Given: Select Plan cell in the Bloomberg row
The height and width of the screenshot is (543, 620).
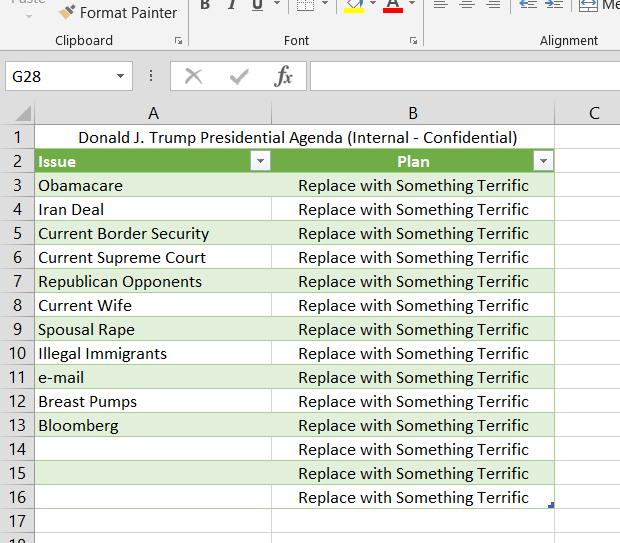Looking at the screenshot, I should coord(413,426).
